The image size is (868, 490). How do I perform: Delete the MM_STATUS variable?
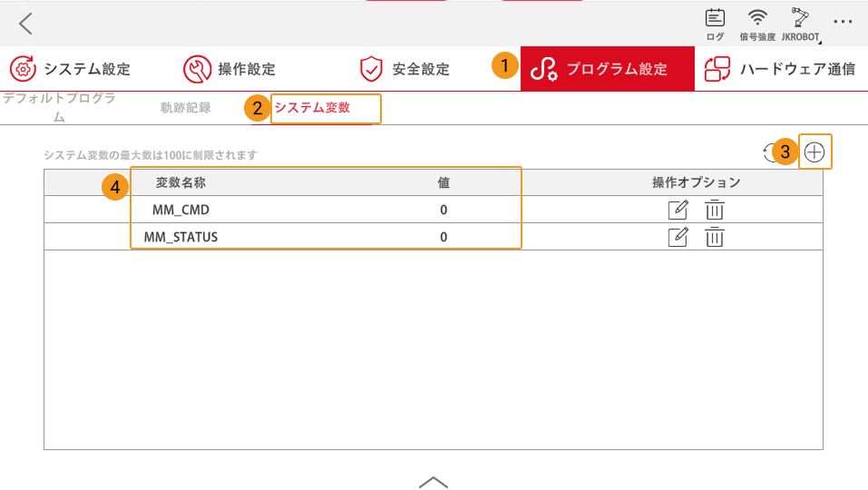(x=715, y=237)
